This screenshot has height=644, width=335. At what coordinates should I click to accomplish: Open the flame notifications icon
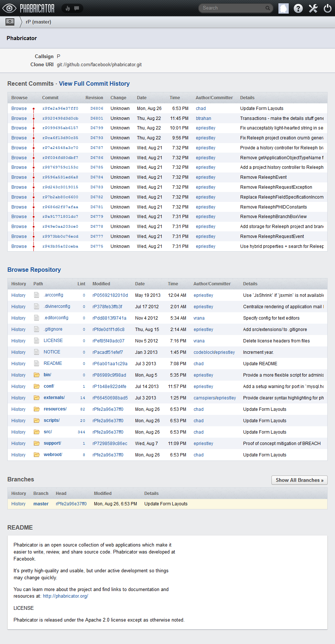(68, 8)
